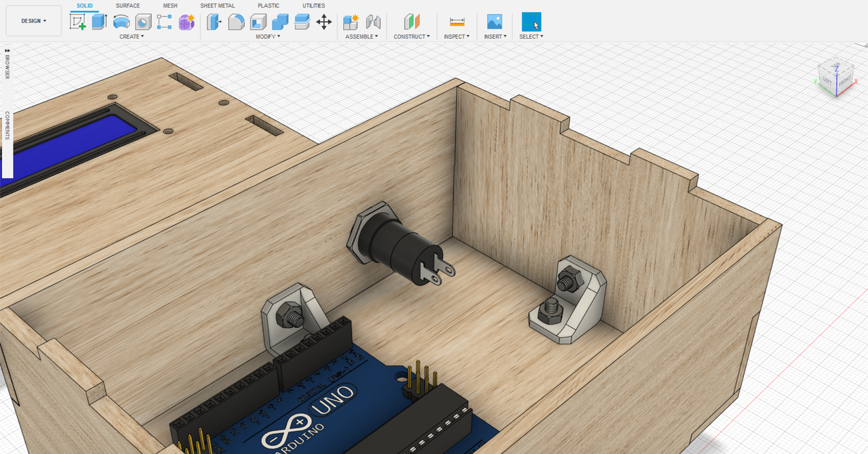Switch to the Sheet Metal tab
This screenshot has height=454, width=868.
[x=217, y=6]
